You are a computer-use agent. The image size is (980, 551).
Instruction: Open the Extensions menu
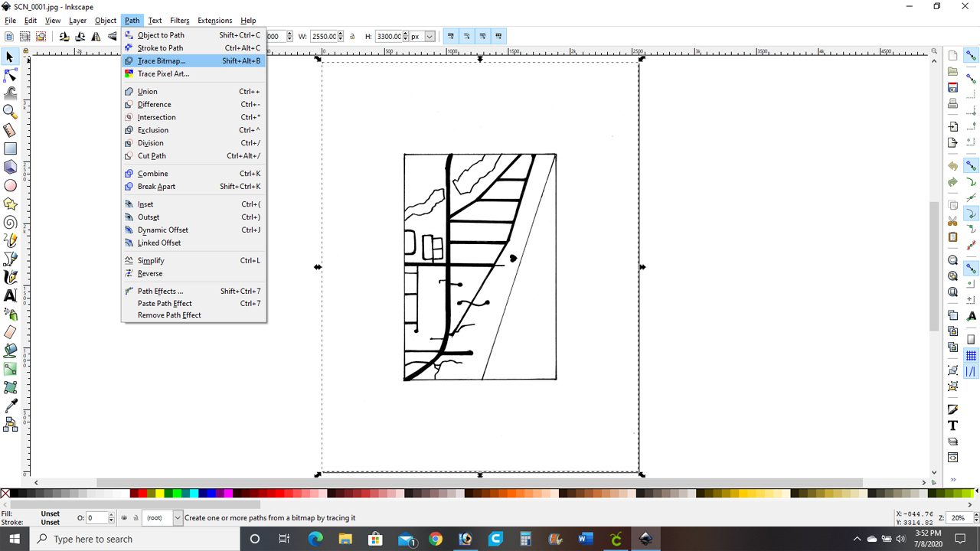pos(214,21)
